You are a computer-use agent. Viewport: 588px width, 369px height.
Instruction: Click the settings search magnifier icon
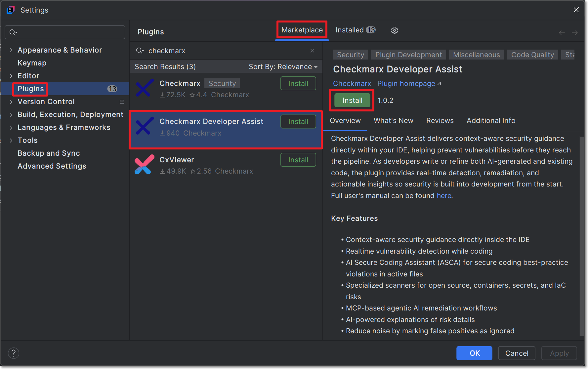click(x=13, y=32)
